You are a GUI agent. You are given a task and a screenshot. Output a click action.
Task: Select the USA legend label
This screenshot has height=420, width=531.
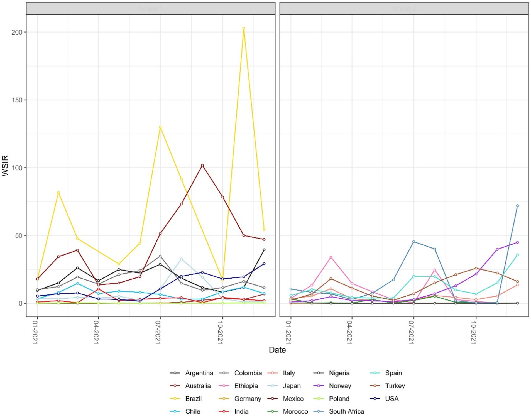pos(392,399)
